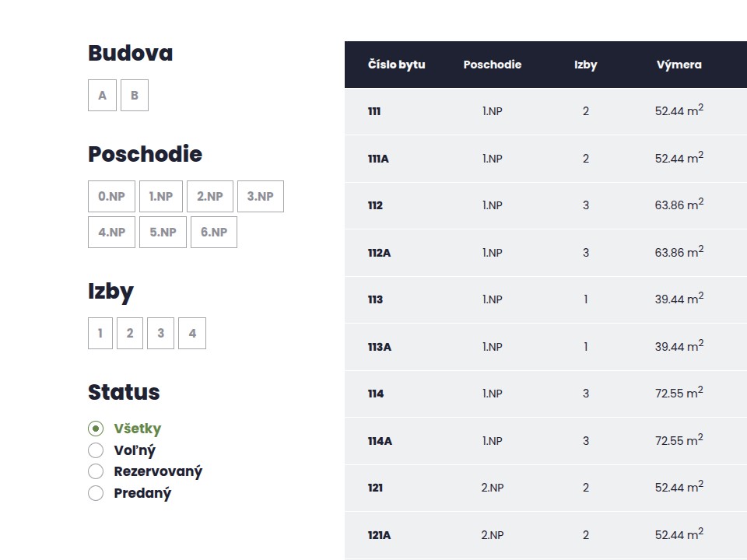The width and height of the screenshot is (747, 560).
Task: Select the Všetky status radio button
Action: [95, 429]
